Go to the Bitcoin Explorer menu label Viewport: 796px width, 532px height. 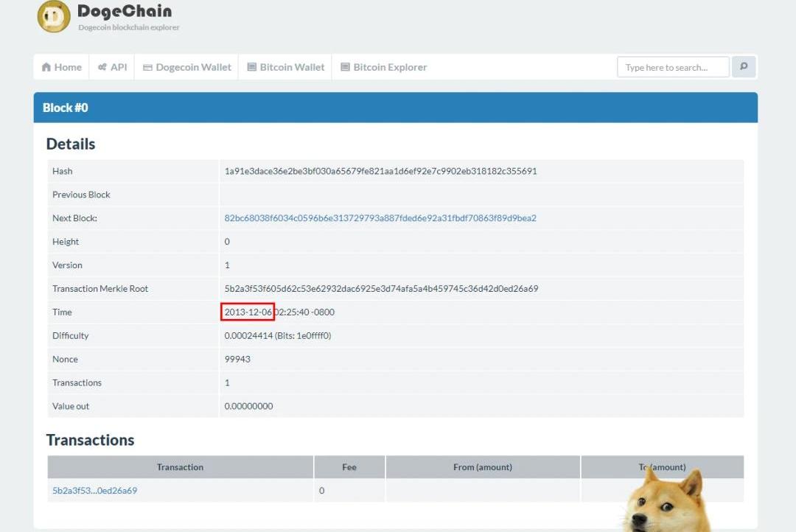pos(390,67)
